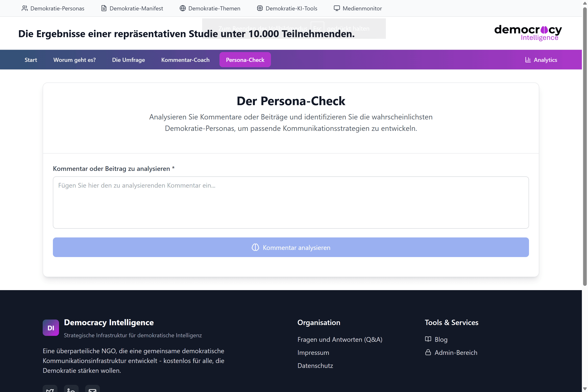
Task: Focus the comment analysis text area
Action: (291, 203)
